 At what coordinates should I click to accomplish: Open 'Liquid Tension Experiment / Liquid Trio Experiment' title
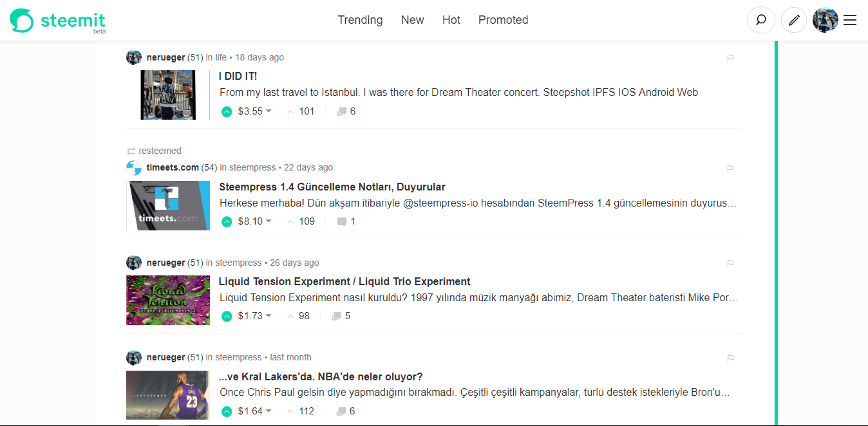click(344, 281)
